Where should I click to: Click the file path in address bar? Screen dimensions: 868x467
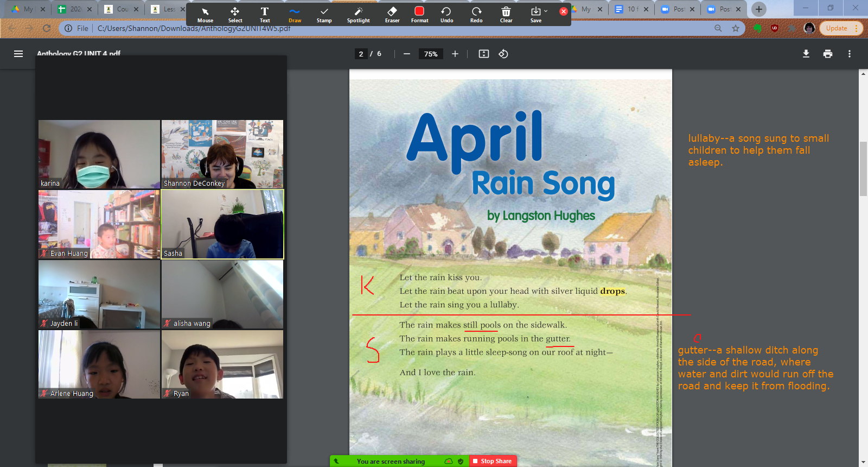(x=194, y=28)
